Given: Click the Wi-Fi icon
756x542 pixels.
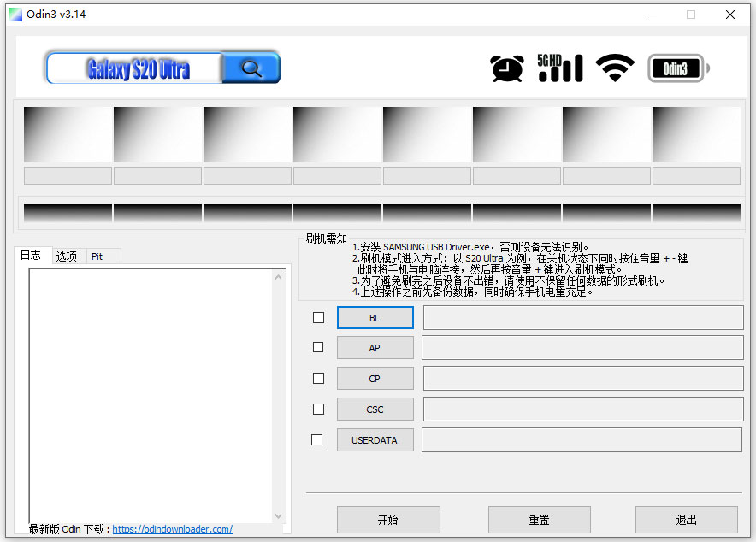Looking at the screenshot, I should tap(615, 68).
